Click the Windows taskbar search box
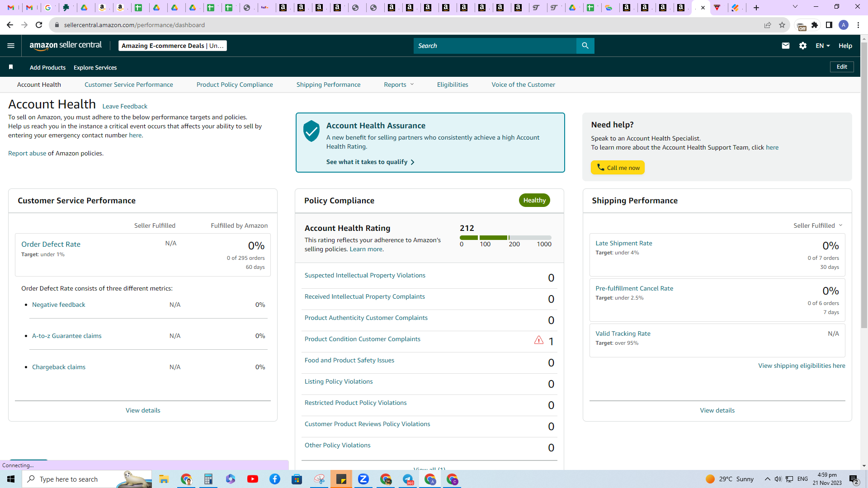Image resolution: width=868 pixels, height=488 pixels. [87, 479]
